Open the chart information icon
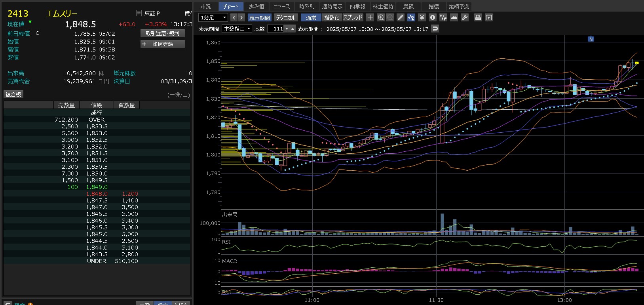This screenshot has height=305, width=644. tap(433, 17)
